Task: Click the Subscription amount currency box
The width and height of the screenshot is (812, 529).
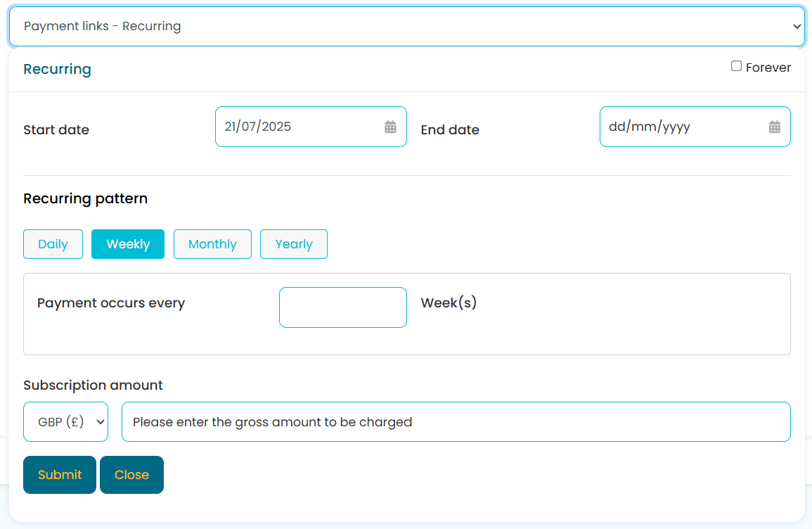Action: coord(65,421)
